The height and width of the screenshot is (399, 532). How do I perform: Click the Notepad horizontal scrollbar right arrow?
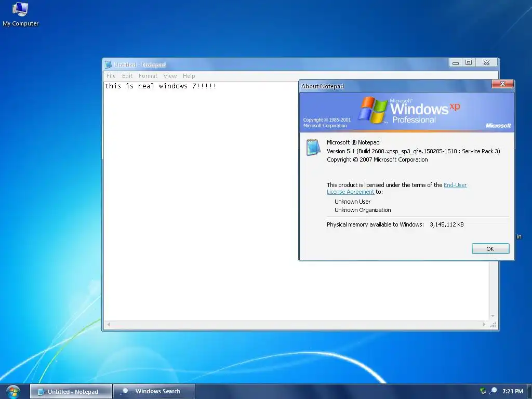point(484,324)
